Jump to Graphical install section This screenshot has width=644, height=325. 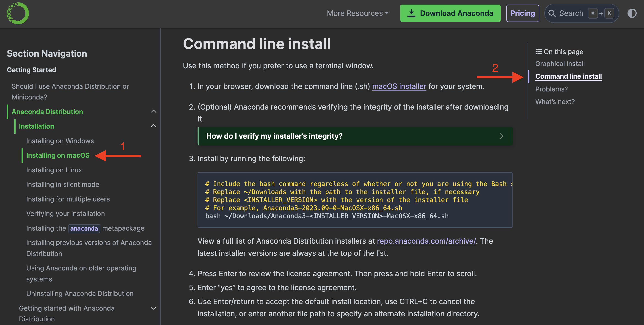[560, 64]
